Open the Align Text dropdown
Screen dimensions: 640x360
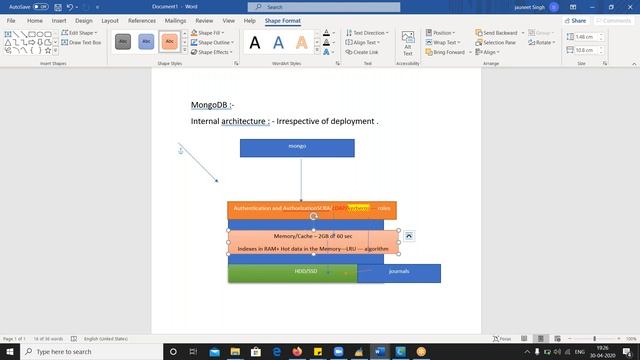(x=362, y=42)
